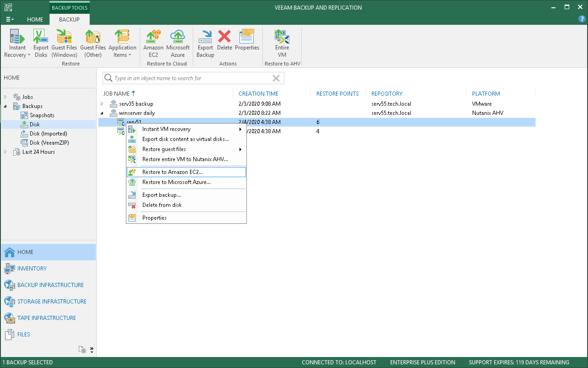Sort by CREATION TIME column header
The height and width of the screenshot is (368, 588).
258,94
